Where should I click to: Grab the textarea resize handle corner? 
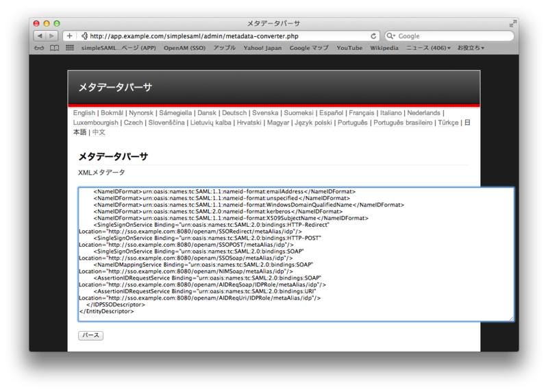click(x=511, y=318)
